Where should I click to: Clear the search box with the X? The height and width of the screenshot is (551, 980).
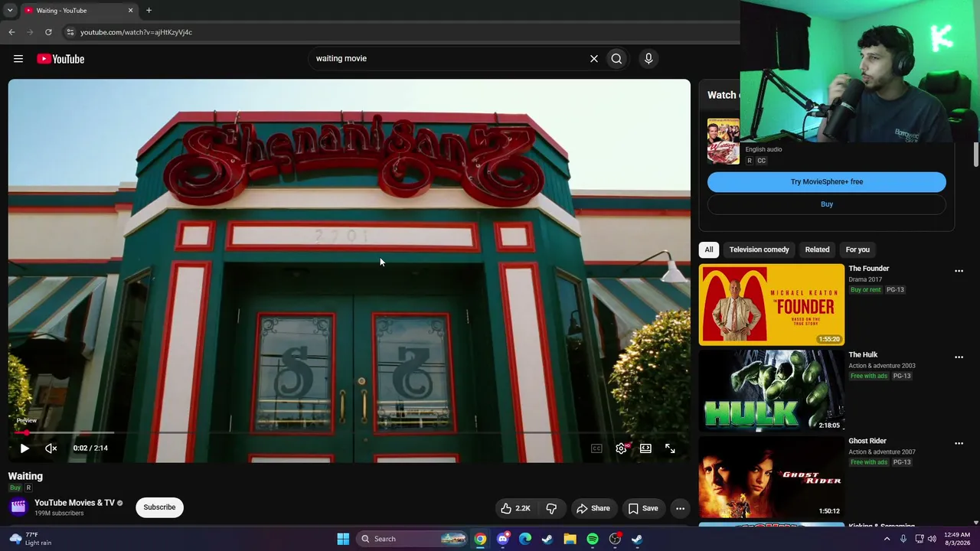coord(593,58)
